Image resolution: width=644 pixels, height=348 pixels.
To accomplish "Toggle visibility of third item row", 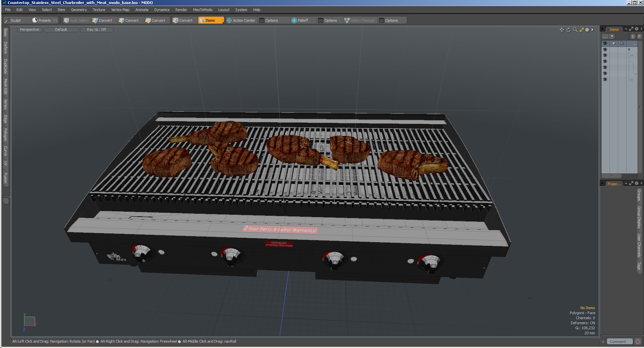I will pyautogui.click(x=605, y=61).
